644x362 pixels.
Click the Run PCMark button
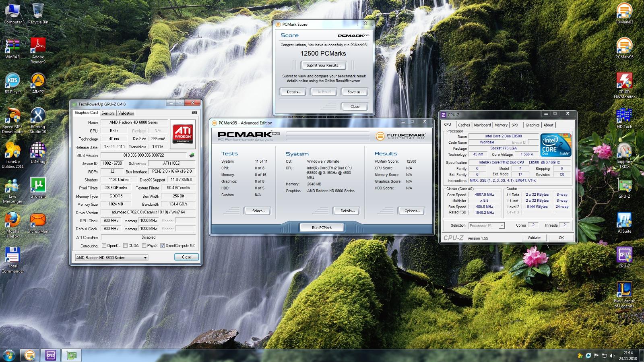point(322,228)
